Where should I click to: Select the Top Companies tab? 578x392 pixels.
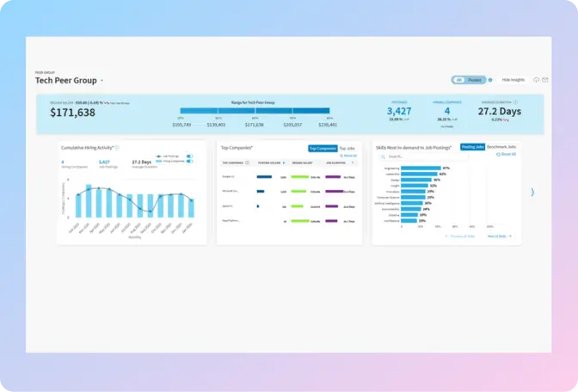click(323, 148)
